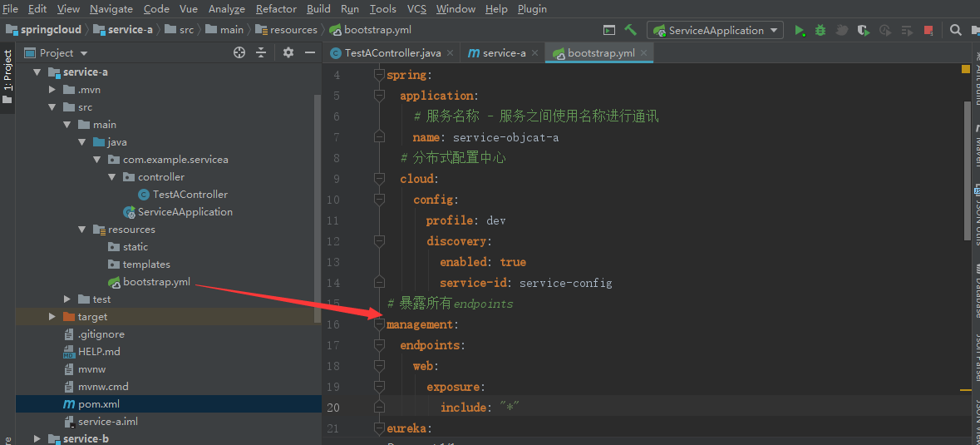Image resolution: width=980 pixels, height=445 pixels.
Task: Collapse the resources folder arrow
Action: click(x=82, y=230)
